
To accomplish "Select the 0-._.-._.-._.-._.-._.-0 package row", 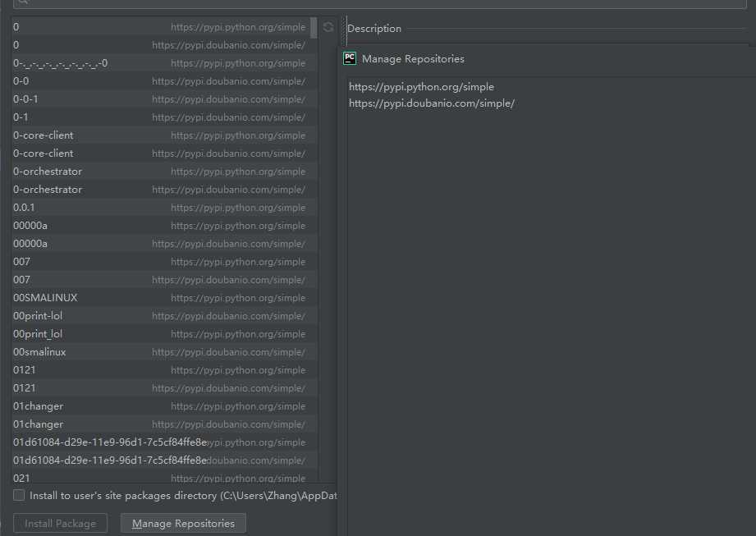I will click(x=164, y=63).
